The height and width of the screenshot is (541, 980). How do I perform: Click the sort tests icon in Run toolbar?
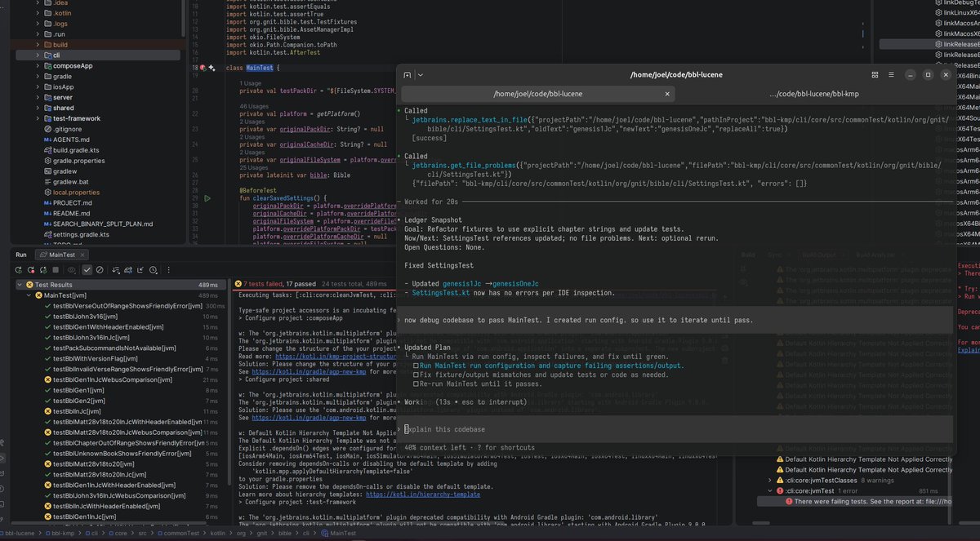[116, 269]
